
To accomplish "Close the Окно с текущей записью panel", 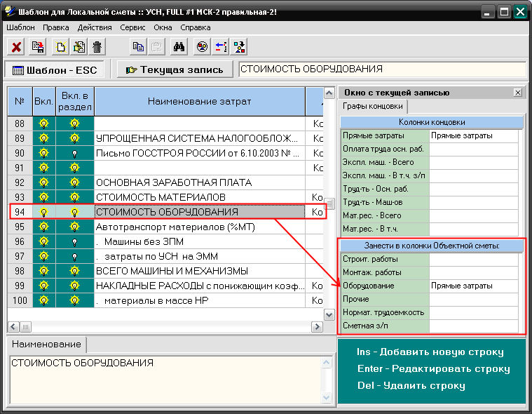I will 517,93.
